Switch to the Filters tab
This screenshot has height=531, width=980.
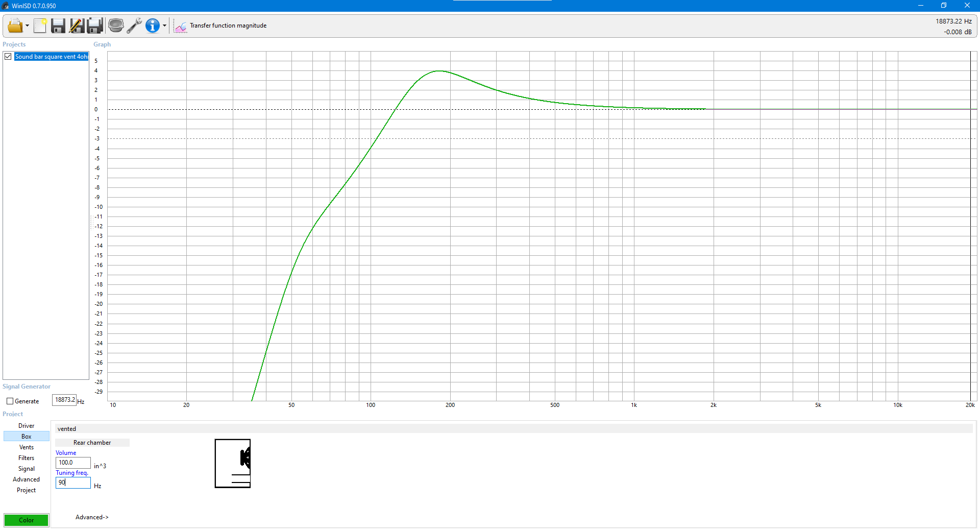tap(27, 458)
